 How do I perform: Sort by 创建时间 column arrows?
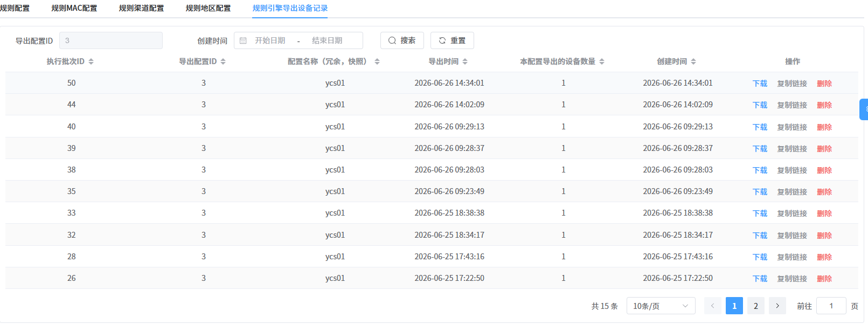pyautogui.click(x=693, y=61)
